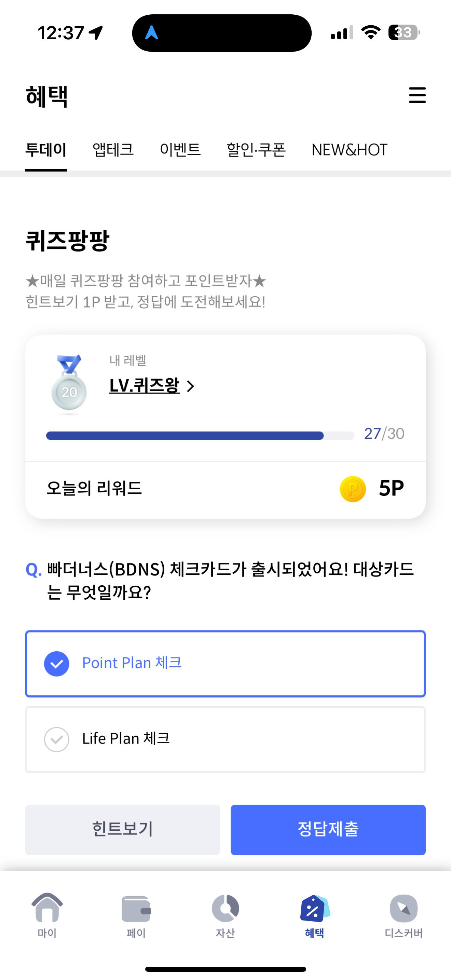Tap the level 20 silver medal icon

coord(69,383)
